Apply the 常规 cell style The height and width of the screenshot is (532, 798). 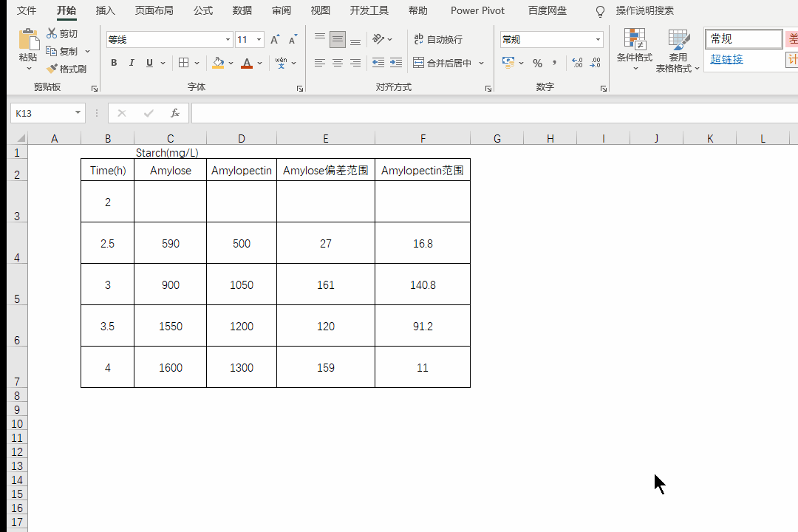(744, 38)
